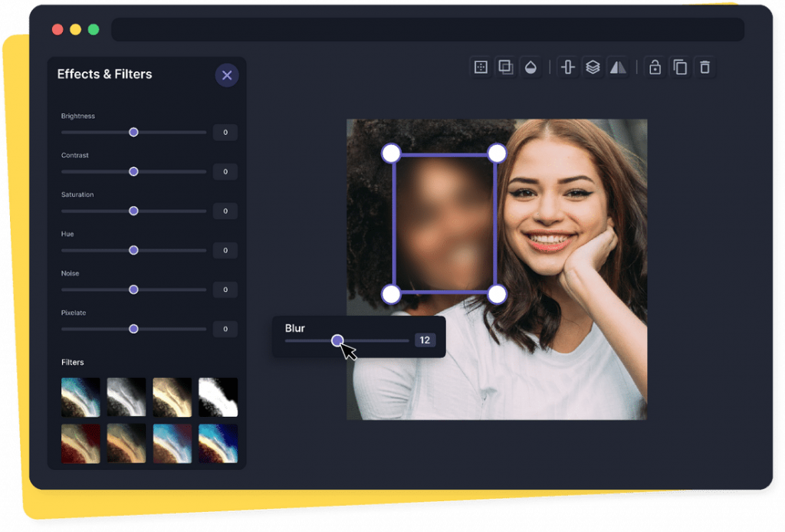This screenshot has width=785, height=532.
Task: Click the Contrast slider handle
Action: click(x=133, y=172)
